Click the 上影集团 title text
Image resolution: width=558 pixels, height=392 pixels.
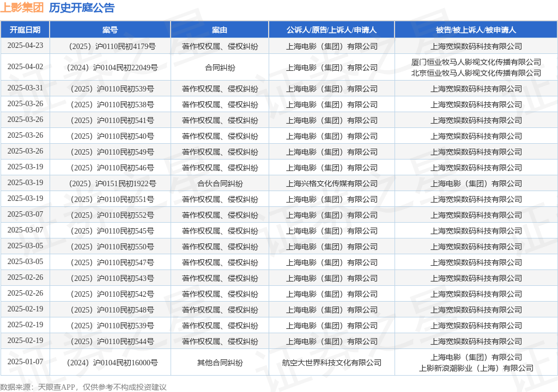[x=22, y=8]
